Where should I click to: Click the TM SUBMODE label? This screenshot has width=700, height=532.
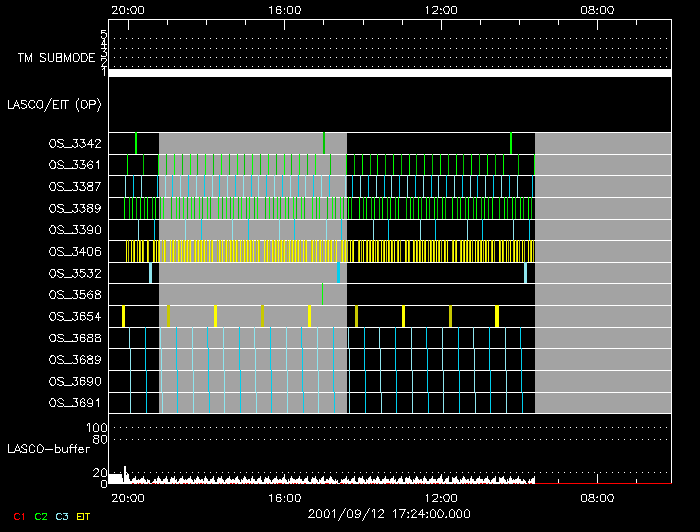[x=55, y=58]
